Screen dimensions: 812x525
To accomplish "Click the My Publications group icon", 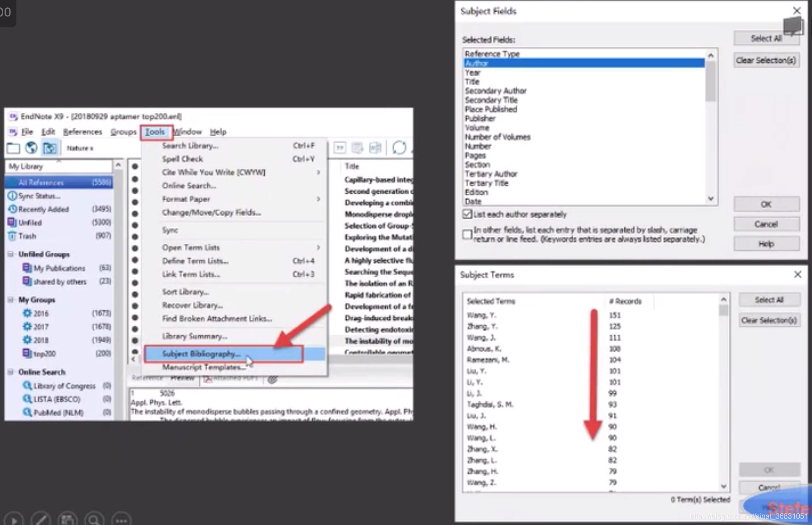I will pyautogui.click(x=27, y=268).
